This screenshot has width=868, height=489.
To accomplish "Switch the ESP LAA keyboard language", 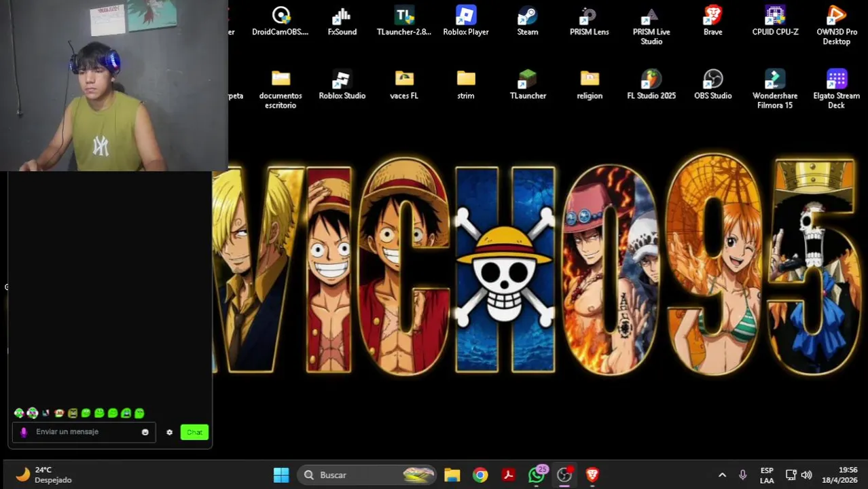I will pyautogui.click(x=767, y=475).
